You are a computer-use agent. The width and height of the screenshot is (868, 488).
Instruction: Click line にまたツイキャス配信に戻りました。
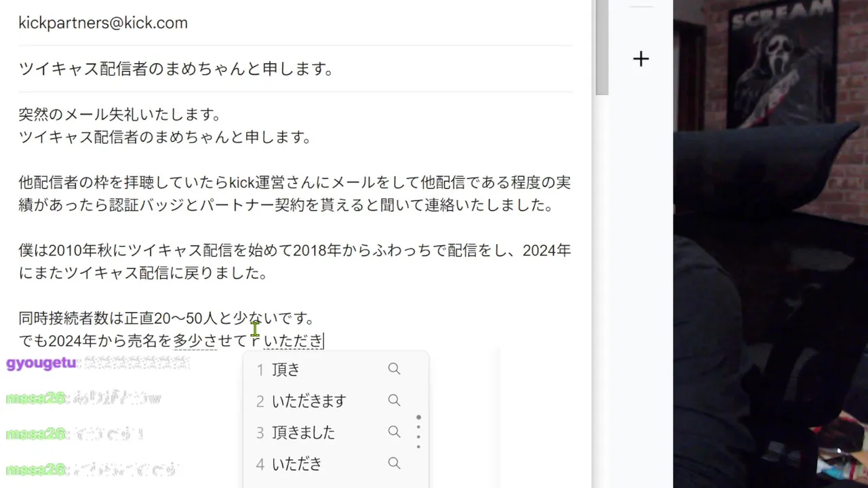tap(143, 273)
